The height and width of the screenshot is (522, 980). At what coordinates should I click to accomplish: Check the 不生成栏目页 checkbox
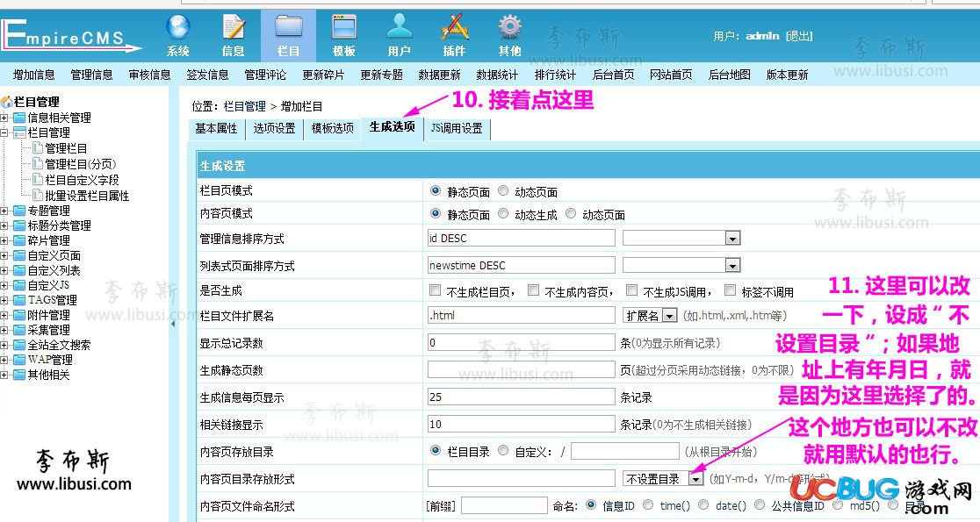(435, 290)
